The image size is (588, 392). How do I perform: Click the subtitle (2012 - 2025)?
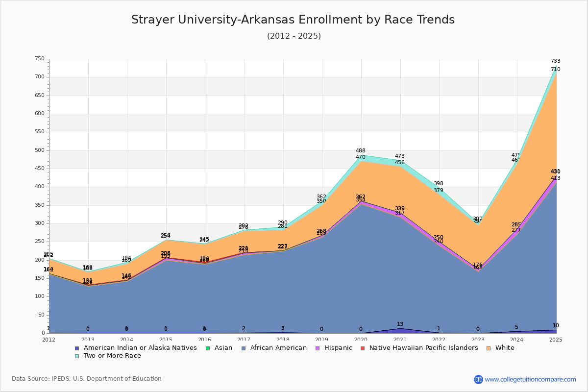pos(294,36)
